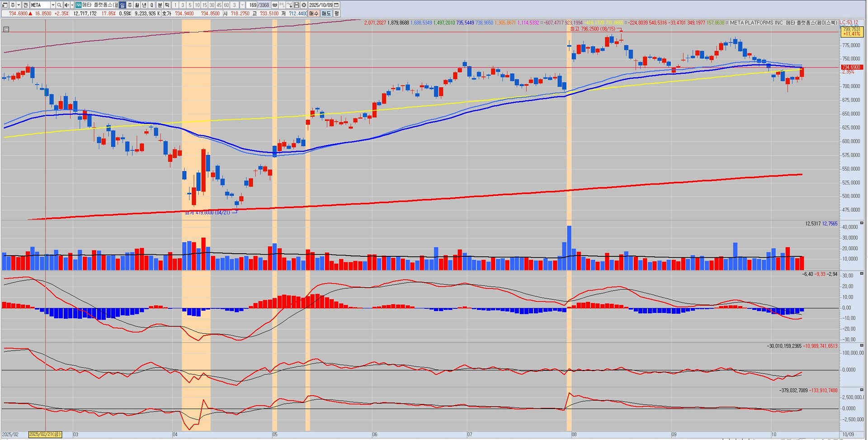Screen dimensions: 868x440
Task: Choose the 60 interval preset
Action: click(226, 5)
